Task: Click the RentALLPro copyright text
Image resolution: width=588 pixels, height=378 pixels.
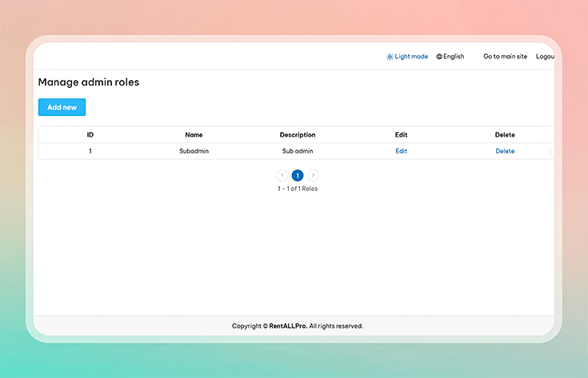Action: [298, 326]
